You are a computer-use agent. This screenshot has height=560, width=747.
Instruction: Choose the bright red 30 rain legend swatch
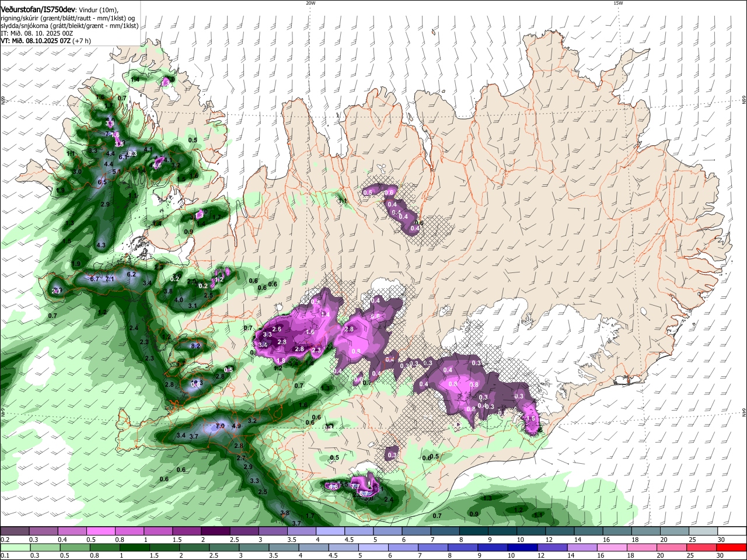(x=732, y=547)
